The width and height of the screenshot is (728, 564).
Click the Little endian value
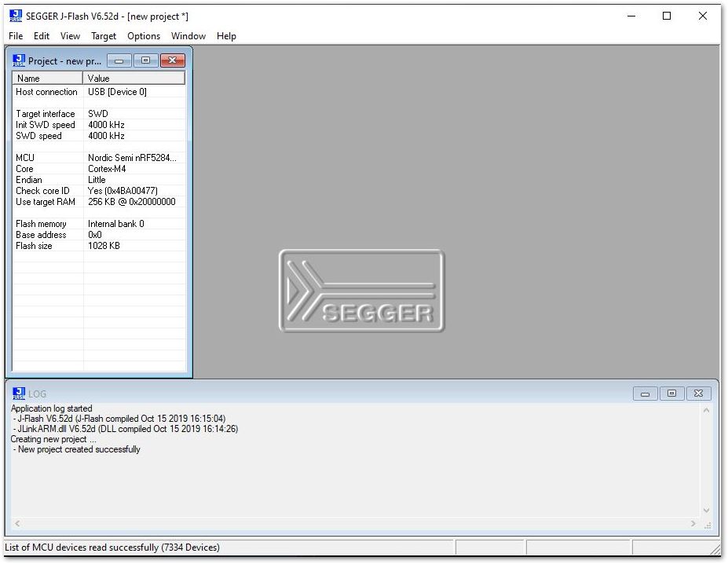97,180
